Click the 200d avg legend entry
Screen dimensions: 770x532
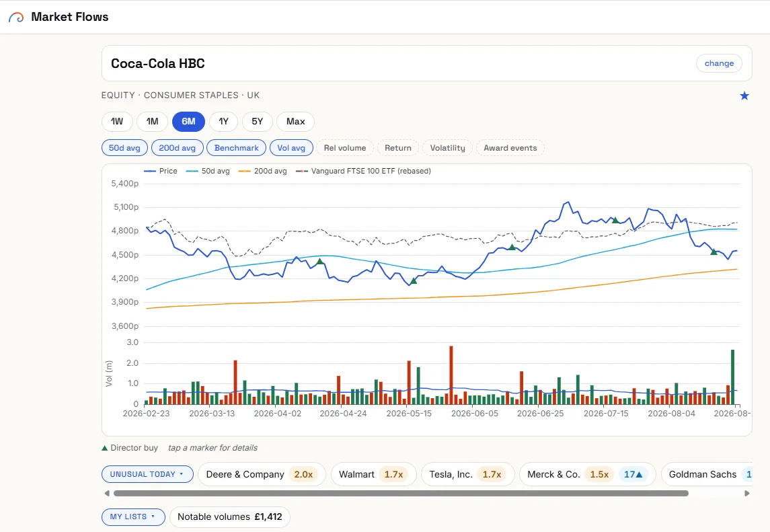[x=263, y=171]
